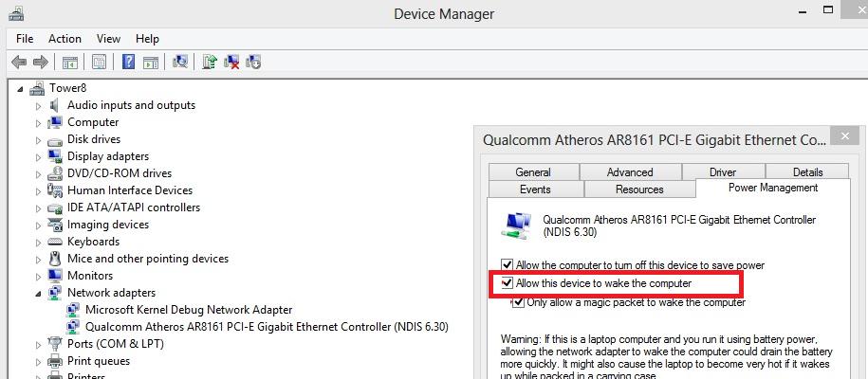Uncheck Allow computer to turn off device

click(x=508, y=265)
